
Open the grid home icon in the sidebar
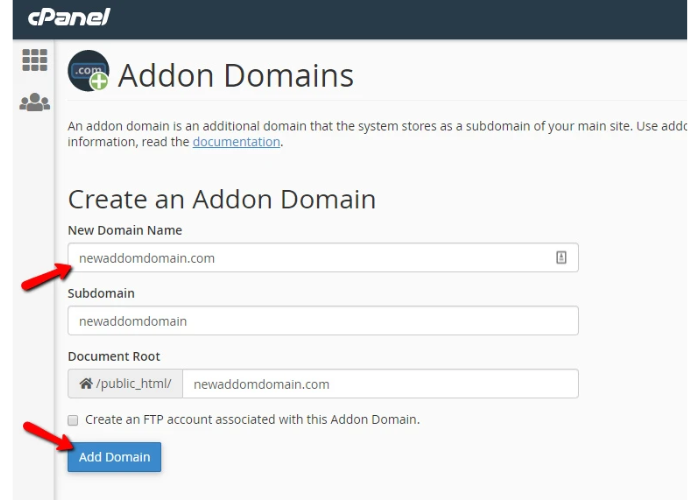click(x=34, y=60)
